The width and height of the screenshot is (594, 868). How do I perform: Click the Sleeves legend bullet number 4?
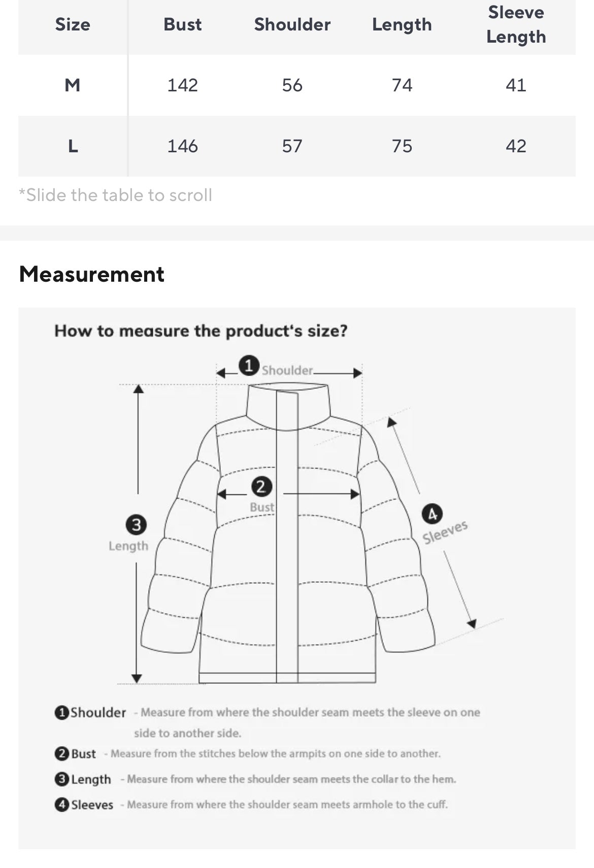61,805
